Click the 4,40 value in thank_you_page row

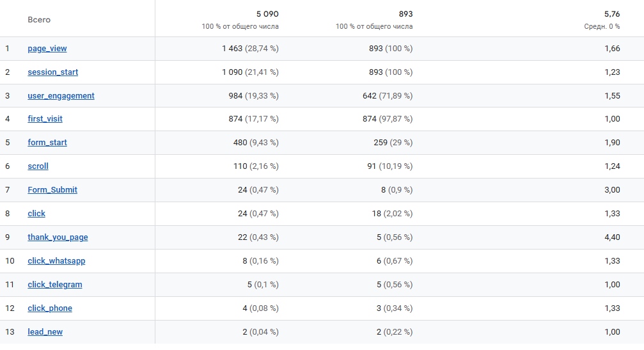click(x=612, y=237)
